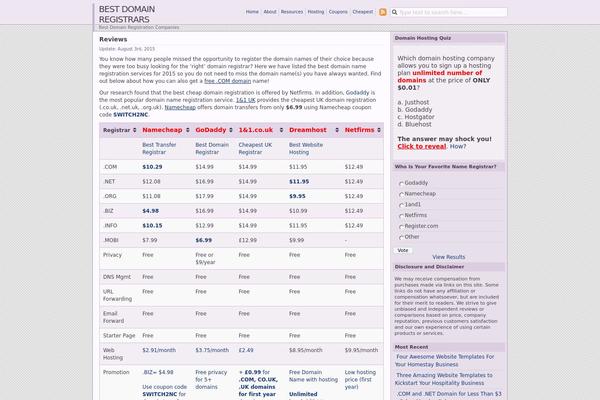
Task: Click the search magnifier icon
Action: pyautogui.click(x=395, y=12)
